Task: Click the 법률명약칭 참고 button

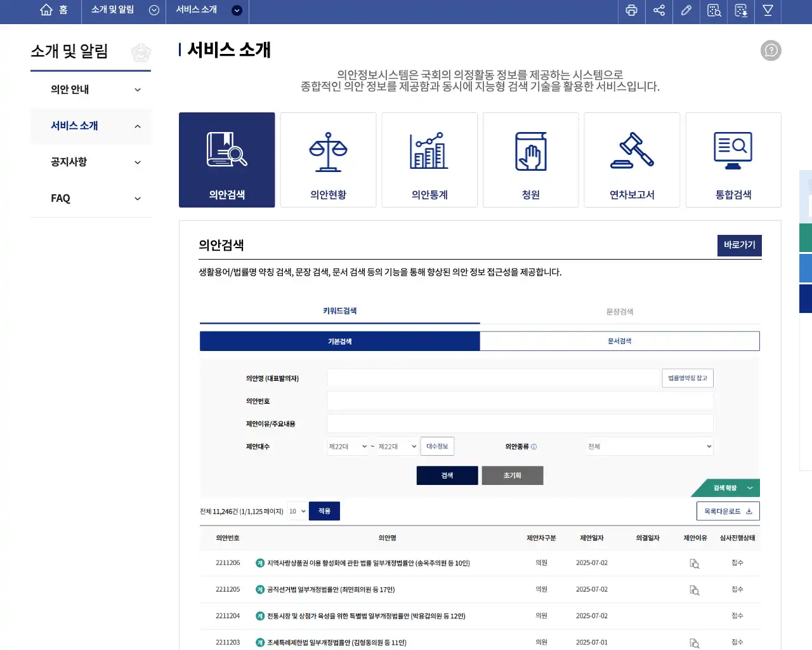Action: (x=688, y=378)
